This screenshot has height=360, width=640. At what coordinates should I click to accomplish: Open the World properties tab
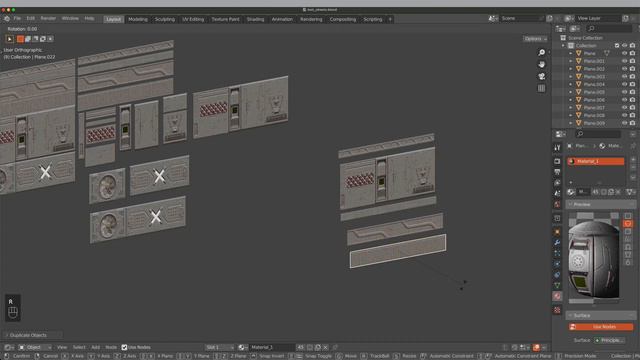(557, 204)
